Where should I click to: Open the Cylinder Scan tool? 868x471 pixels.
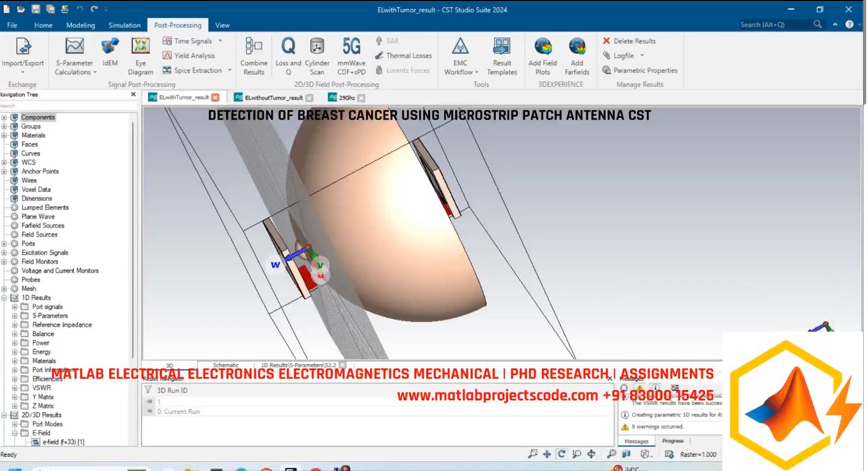318,55
